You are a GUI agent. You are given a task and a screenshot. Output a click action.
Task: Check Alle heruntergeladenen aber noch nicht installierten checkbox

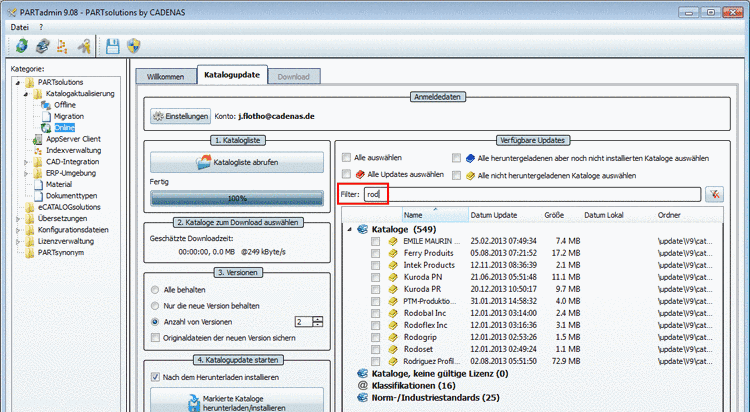457,158
